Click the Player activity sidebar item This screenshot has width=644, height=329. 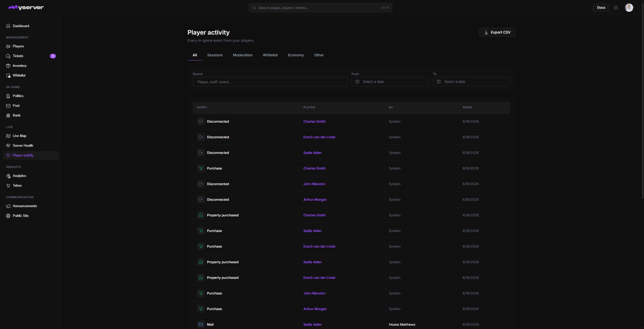[x=31, y=155]
